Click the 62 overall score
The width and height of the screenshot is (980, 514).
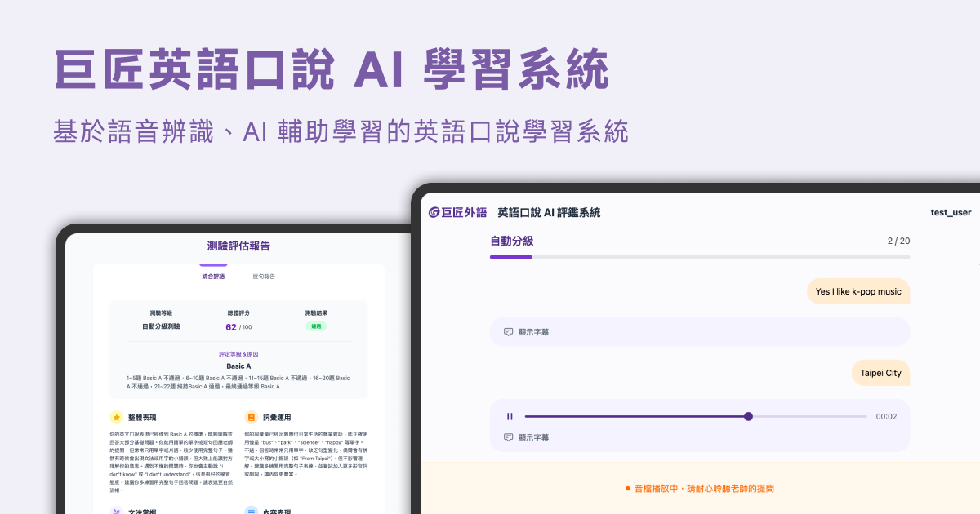(231, 327)
